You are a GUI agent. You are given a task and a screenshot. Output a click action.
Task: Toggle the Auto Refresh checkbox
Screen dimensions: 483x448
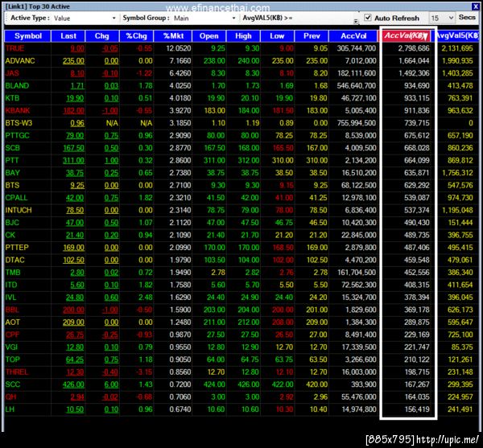tap(368, 18)
